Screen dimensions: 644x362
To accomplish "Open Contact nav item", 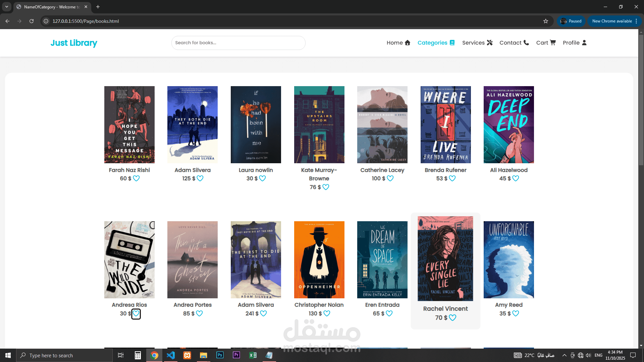I will [514, 43].
